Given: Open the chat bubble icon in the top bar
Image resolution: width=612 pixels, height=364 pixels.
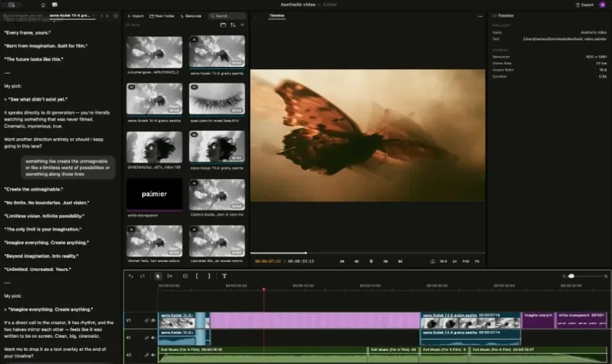Looking at the screenshot, I should coord(55,4).
